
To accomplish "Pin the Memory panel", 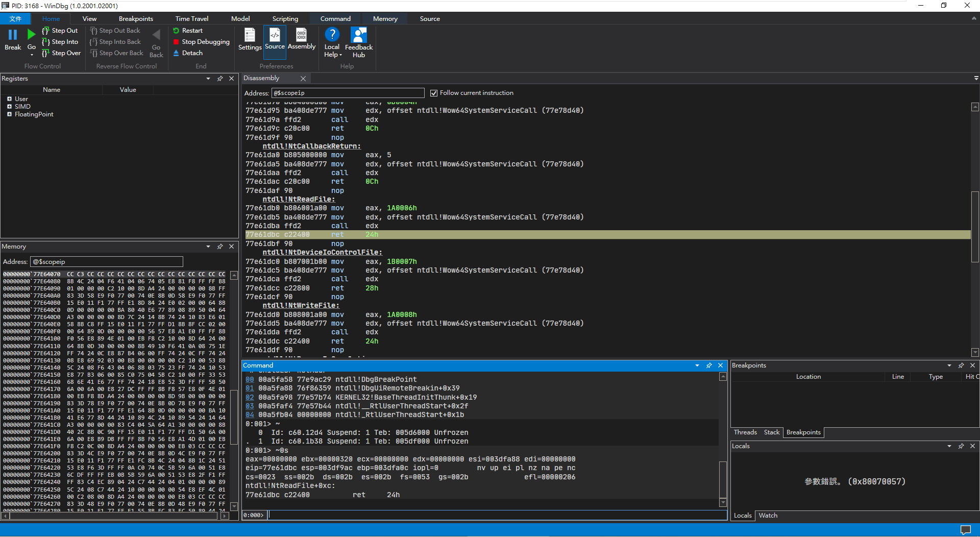I will [x=220, y=247].
